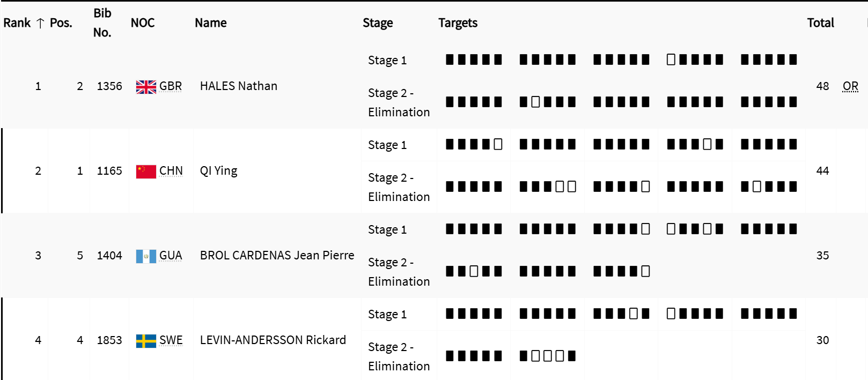Select athlete BROL CARDENAS Jean Pierre
The width and height of the screenshot is (868, 380).
point(277,256)
